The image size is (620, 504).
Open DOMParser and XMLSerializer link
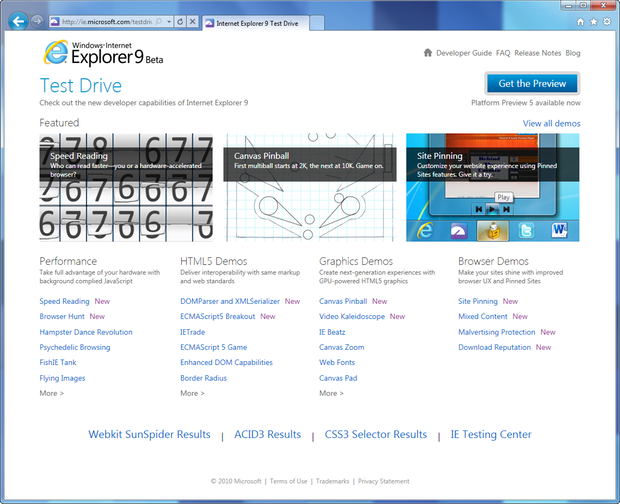[230, 301]
